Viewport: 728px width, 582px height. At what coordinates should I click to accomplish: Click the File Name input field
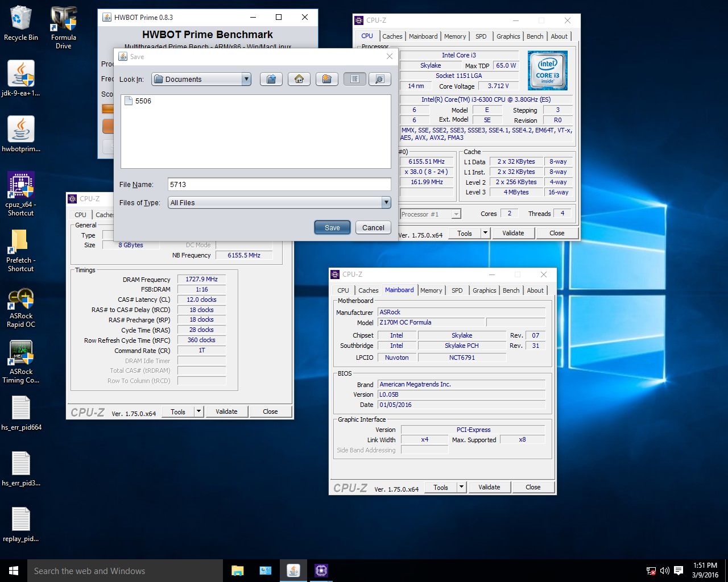tap(279, 184)
